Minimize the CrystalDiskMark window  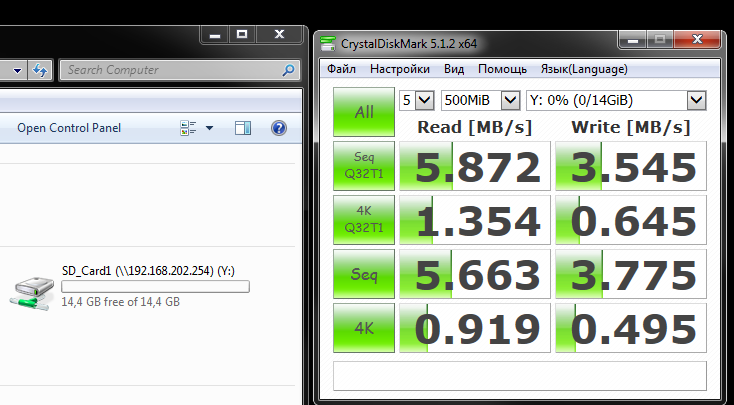coord(633,40)
